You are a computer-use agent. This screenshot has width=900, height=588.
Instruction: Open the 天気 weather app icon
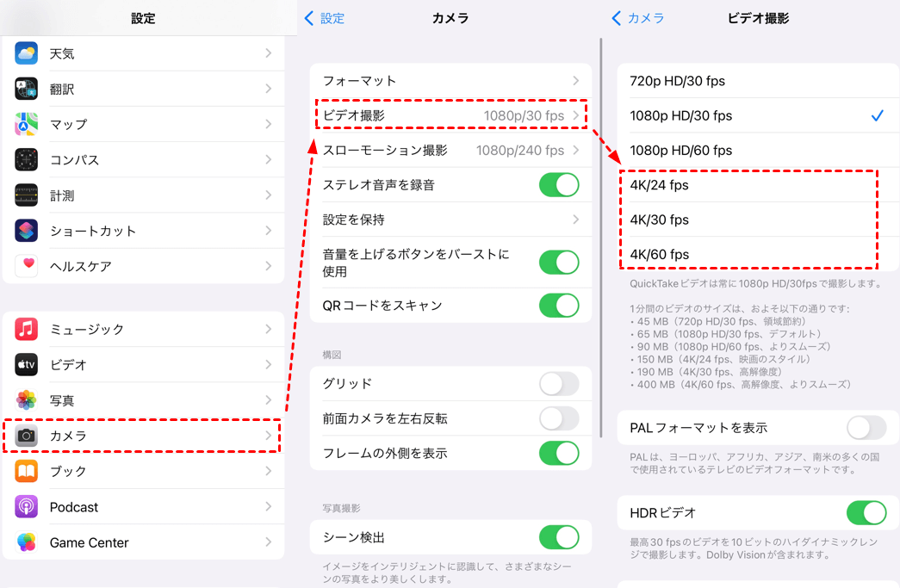pos(27,53)
